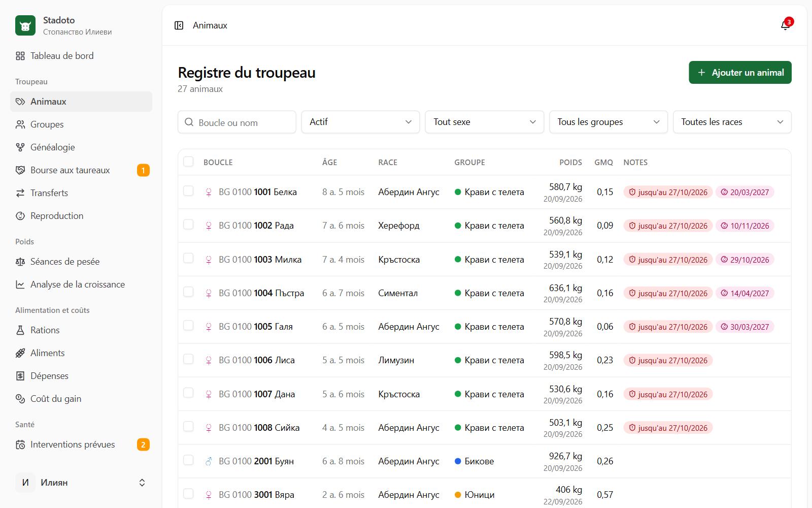Click the Rations flask icon
The width and height of the screenshot is (812, 508).
[20, 330]
